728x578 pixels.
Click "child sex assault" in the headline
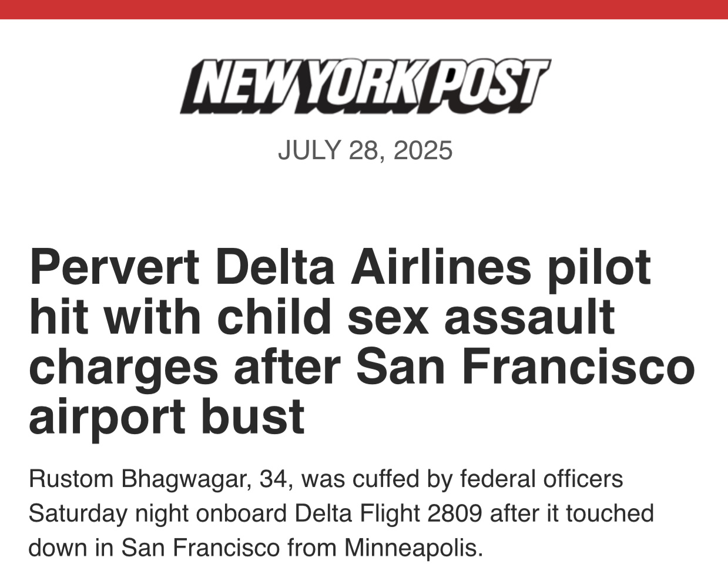coord(416,317)
